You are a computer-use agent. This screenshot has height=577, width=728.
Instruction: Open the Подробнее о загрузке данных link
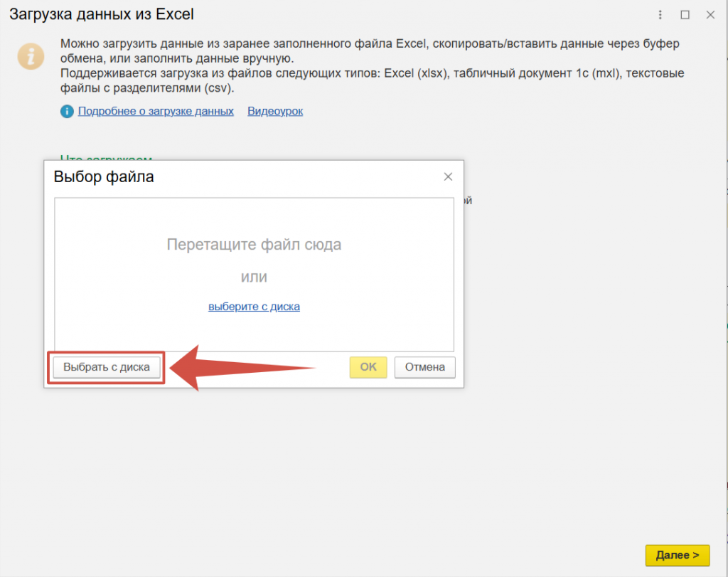point(156,111)
